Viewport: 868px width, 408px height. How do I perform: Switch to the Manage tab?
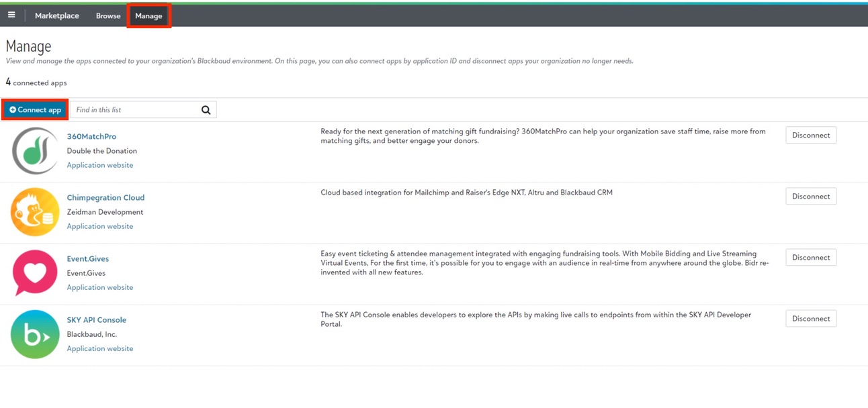148,15
